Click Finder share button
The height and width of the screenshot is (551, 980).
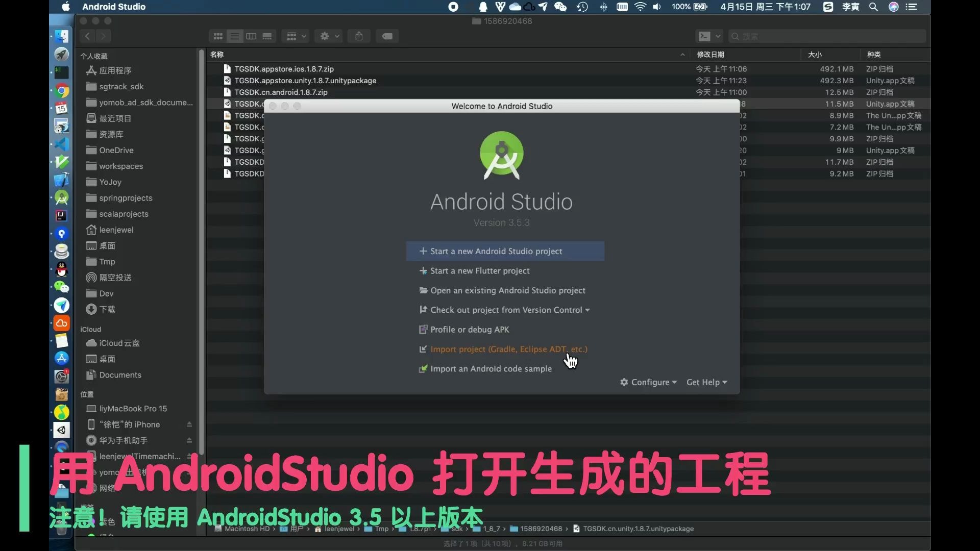point(359,36)
